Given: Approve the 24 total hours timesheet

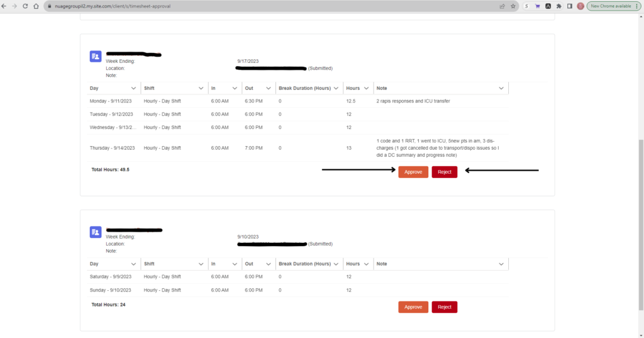Looking at the screenshot, I should pyautogui.click(x=413, y=307).
